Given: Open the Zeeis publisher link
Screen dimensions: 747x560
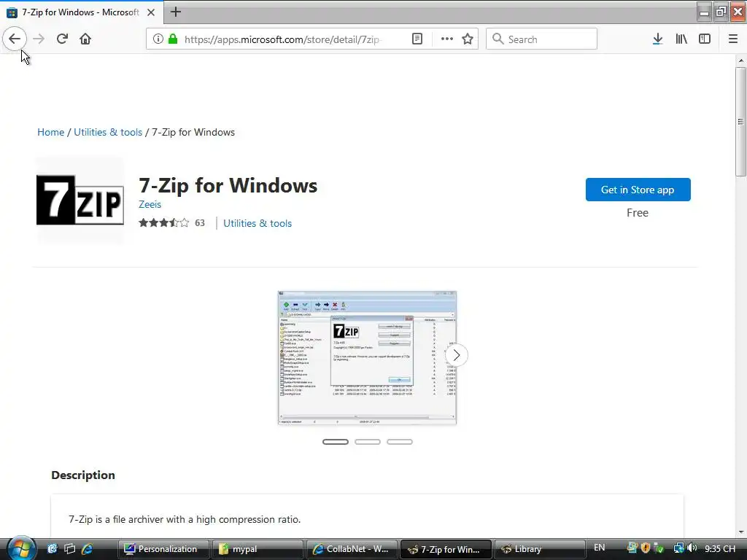Looking at the screenshot, I should [x=150, y=204].
